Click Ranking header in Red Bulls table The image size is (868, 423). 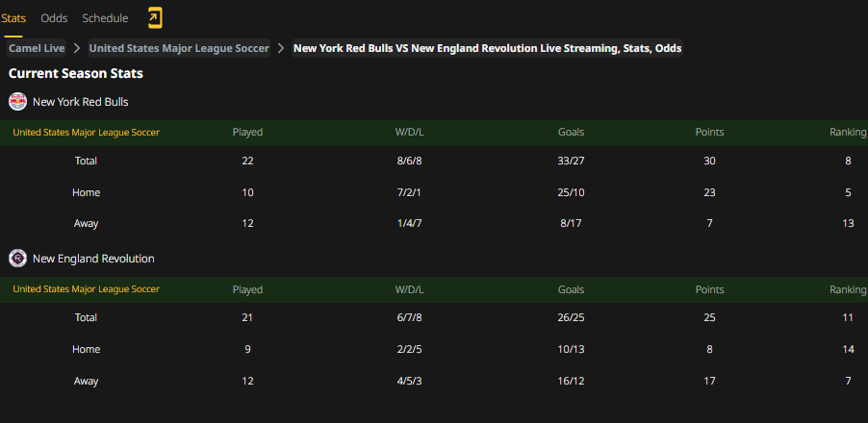pos(848,132)
